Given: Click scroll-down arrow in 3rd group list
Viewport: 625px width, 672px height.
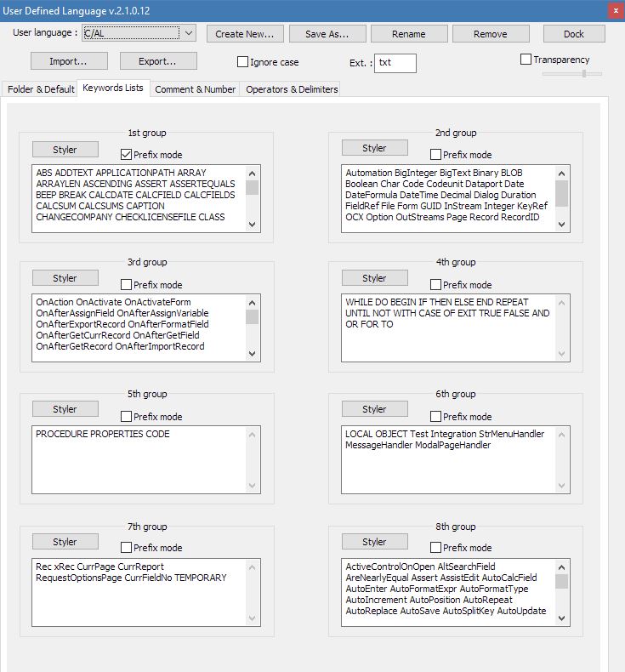Looking at the screenshot, I should coord(252,354).
